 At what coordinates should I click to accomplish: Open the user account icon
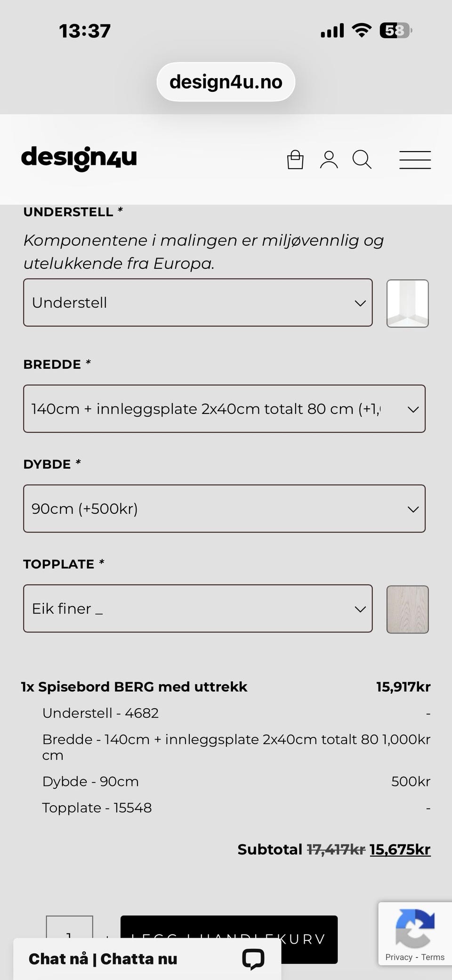(x=329, y=160)
